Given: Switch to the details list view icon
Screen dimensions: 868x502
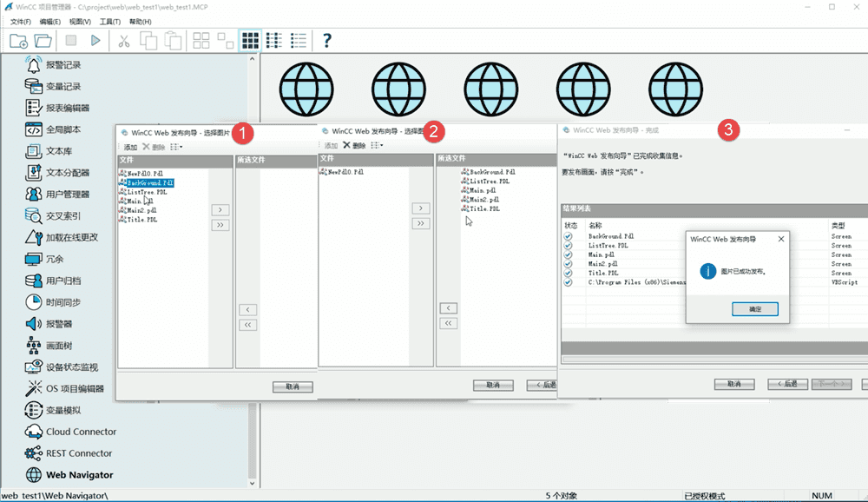Looking at the screenshot, I should pos(299,40).
